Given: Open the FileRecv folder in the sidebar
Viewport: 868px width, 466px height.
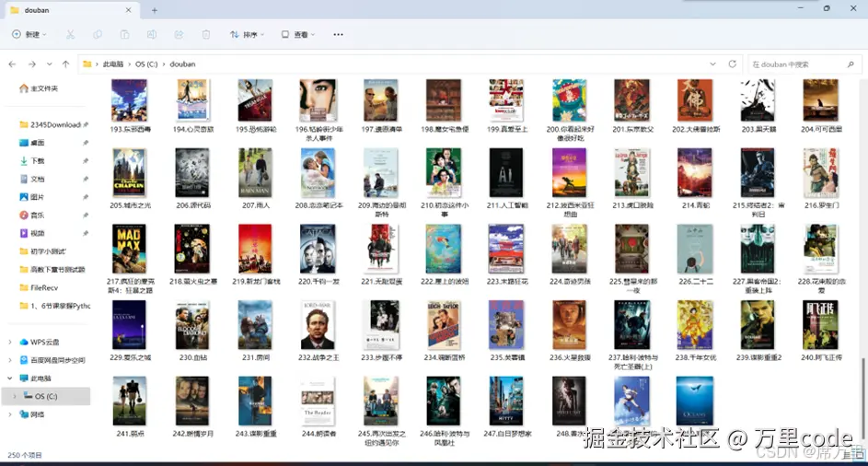Looking at the screenshot, I should point(39,287).
